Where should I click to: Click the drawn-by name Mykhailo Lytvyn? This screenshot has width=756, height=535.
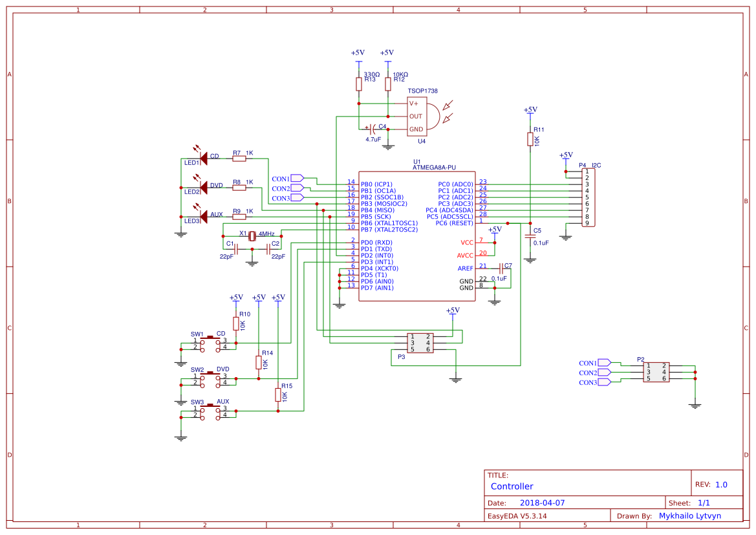689,516
